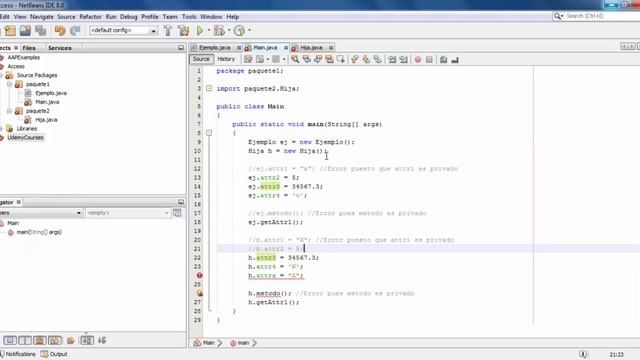640x360 pixels.
Task: Click the Build Project hammer icon
Action: tap(168, 31)
